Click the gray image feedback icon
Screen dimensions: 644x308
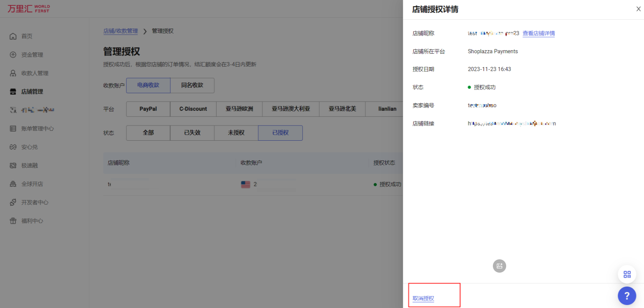499,266
